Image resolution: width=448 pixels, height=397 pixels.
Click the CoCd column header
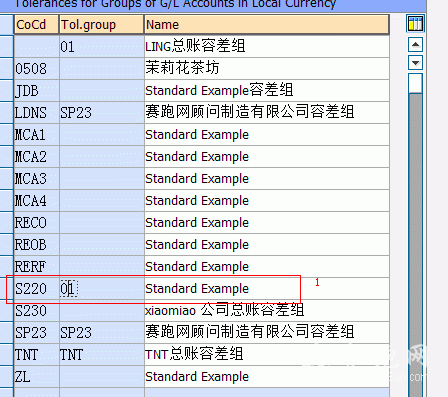pyautogui.click(x=37, y=24)
